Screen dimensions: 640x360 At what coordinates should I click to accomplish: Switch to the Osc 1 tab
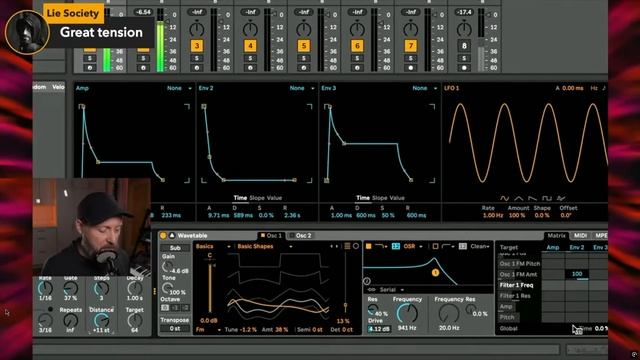pyautogui.click(x=271, y=236)
